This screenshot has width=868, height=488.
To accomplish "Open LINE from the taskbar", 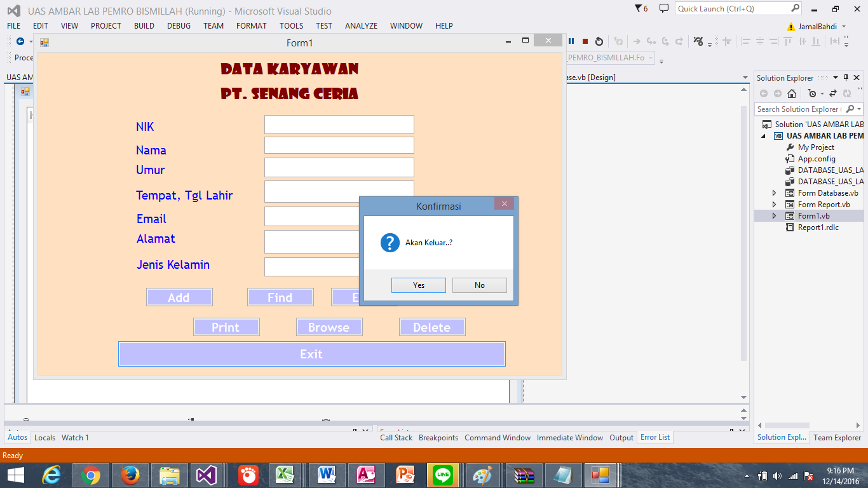I will coord(443,475).
